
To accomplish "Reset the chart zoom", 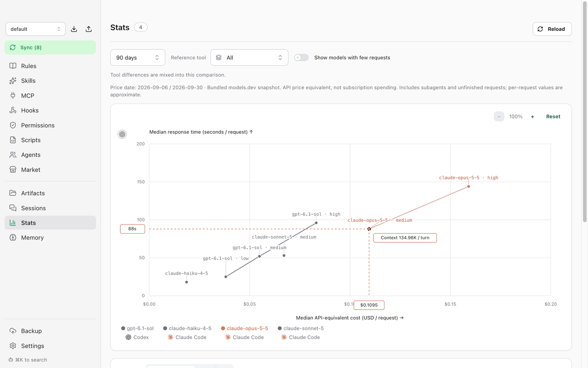I will pyautogui.click(x=553, y=116).
